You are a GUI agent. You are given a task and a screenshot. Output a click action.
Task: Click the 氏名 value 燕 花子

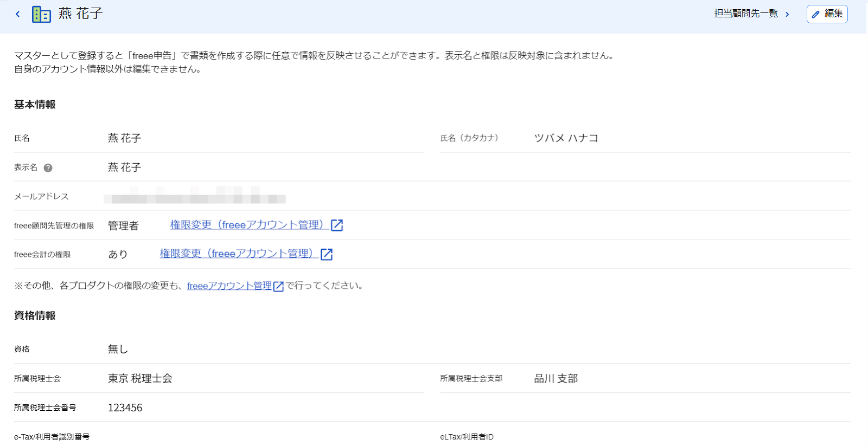[124, 138]
